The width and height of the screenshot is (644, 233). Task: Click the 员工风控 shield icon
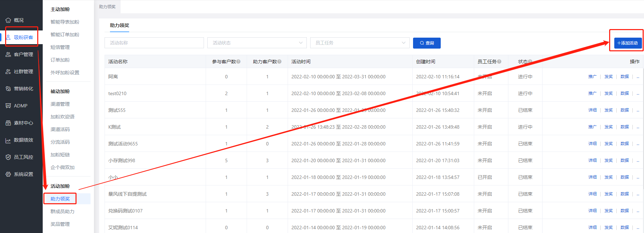click(x=8, y=157)
